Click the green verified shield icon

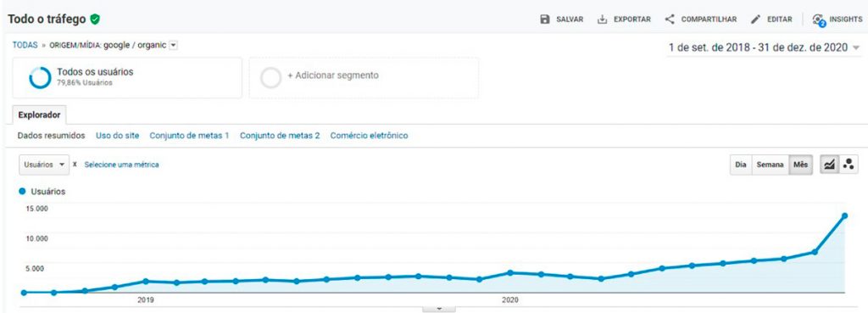95,20
